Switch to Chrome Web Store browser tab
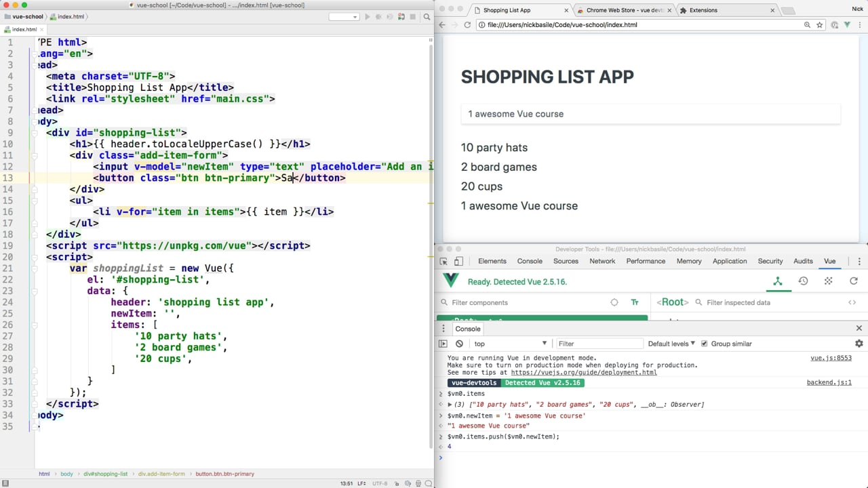The width and height of the screenshot is (868, 488). tap(625, 10)
